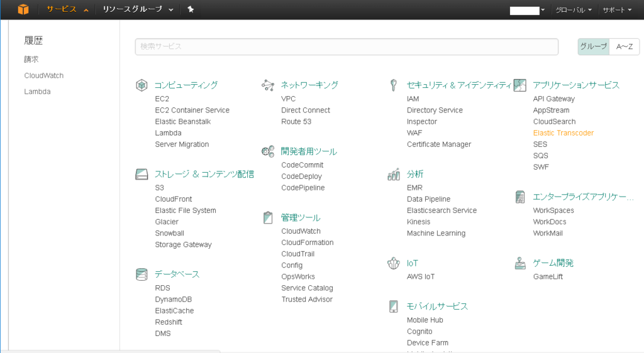Open EMR analytics service

coord(414,188)
